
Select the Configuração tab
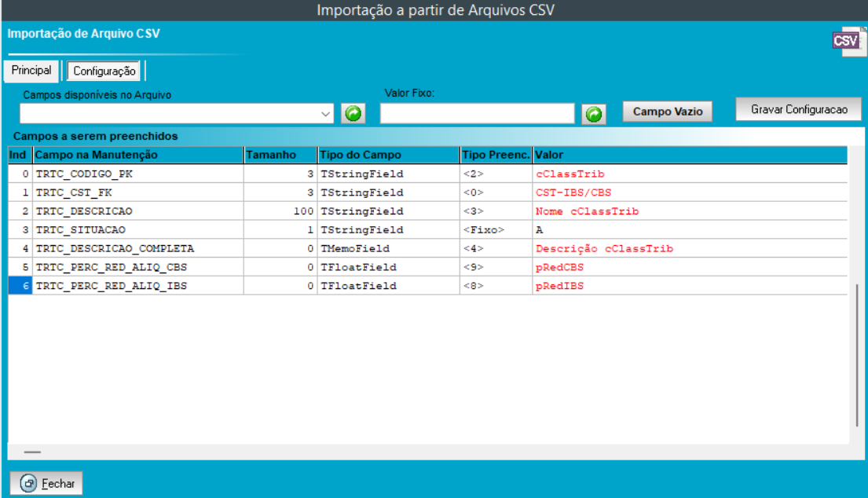click(x=104, y=71)
